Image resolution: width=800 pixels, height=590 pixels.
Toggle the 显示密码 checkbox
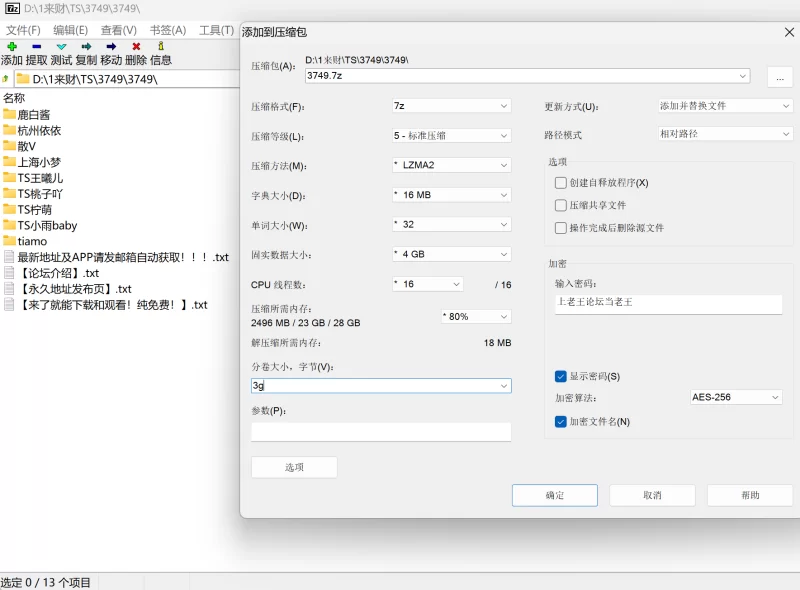coord(561,376)
